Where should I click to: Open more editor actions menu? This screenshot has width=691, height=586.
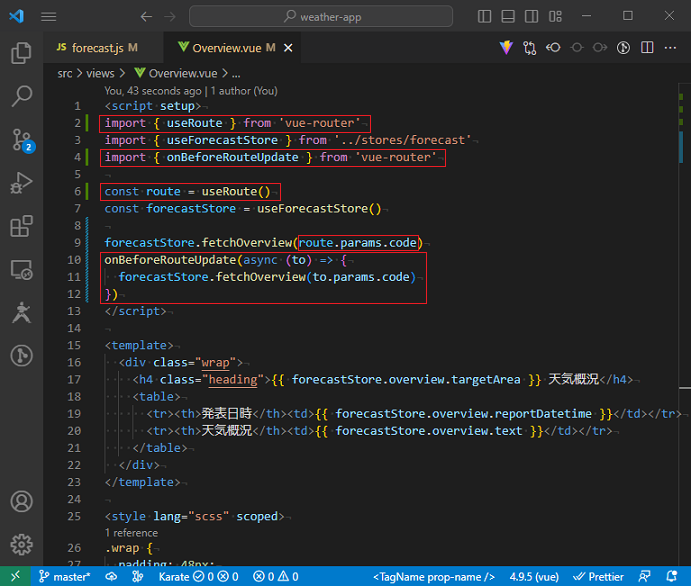coord(670,47)
